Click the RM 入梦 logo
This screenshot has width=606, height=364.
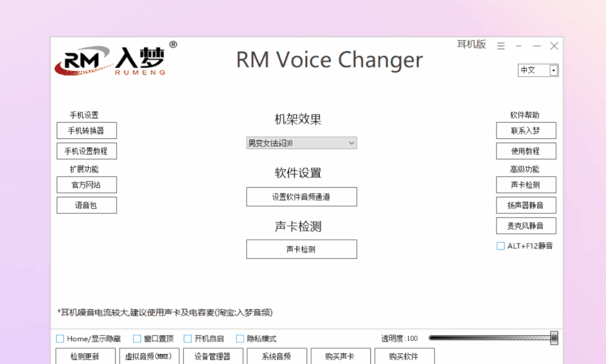pos(115,59)
